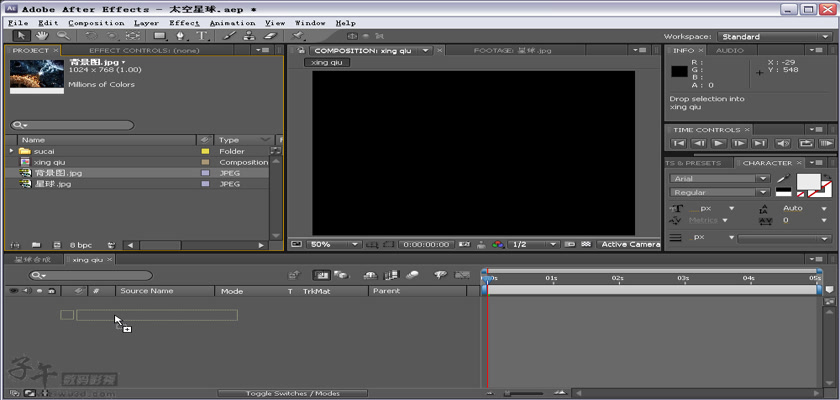
Task: Open the brainstorm icon in timeline
Action: 440,275
